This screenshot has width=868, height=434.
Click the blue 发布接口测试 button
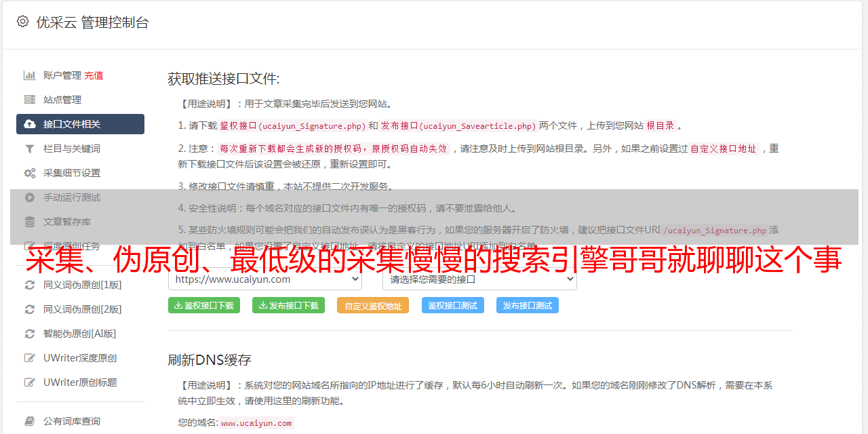tap(528, 305)
